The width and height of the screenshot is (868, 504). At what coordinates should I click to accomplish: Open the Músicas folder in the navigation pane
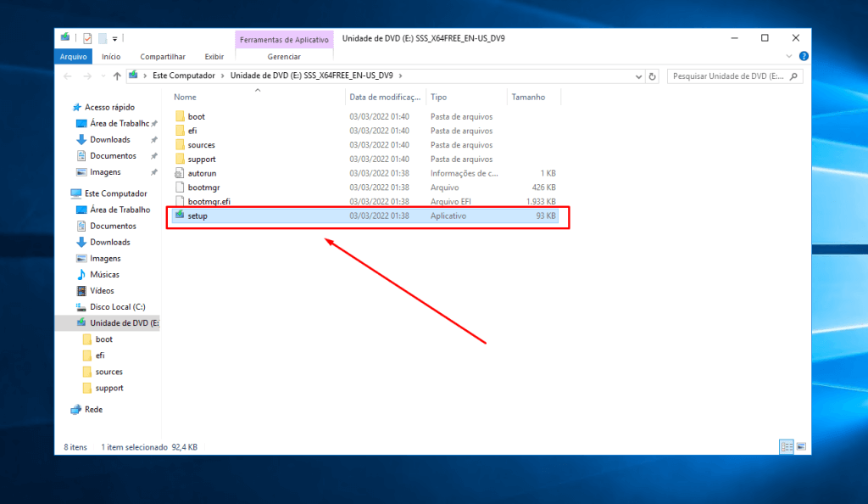pos(104,274)
